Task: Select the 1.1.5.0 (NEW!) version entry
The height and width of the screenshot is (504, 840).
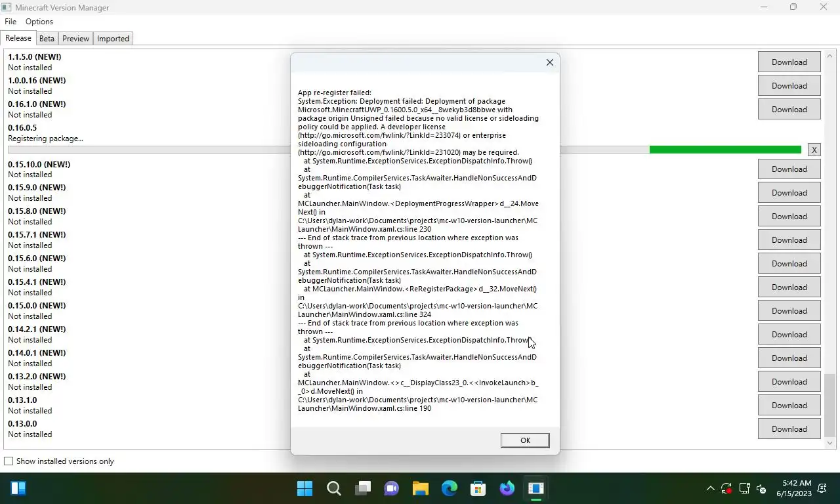Action: pyautogui.click(x=35, y=57)
